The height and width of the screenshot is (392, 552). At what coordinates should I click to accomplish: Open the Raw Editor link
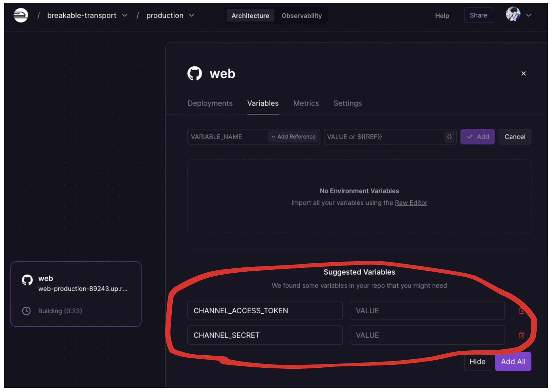(x=411, y=203)
